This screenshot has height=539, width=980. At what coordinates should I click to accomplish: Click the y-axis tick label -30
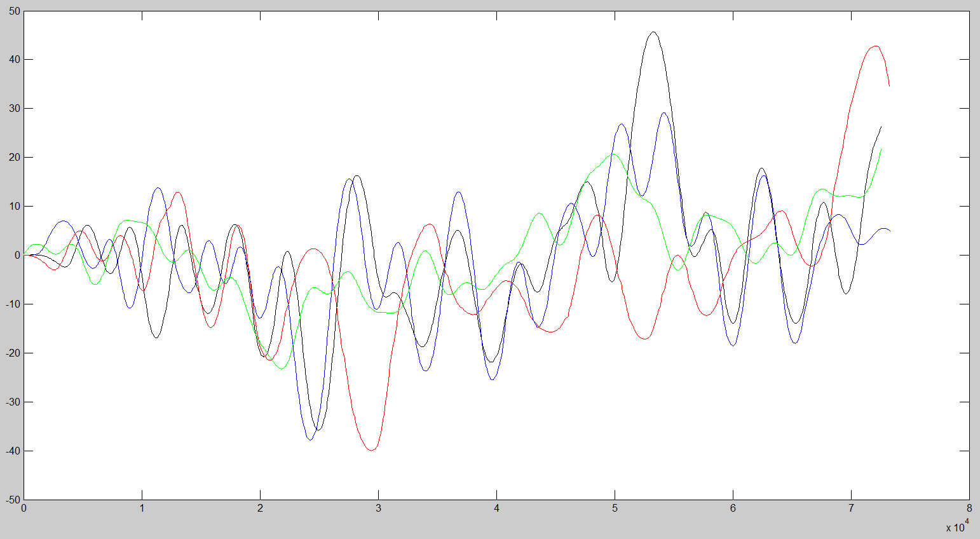(13, 402)
